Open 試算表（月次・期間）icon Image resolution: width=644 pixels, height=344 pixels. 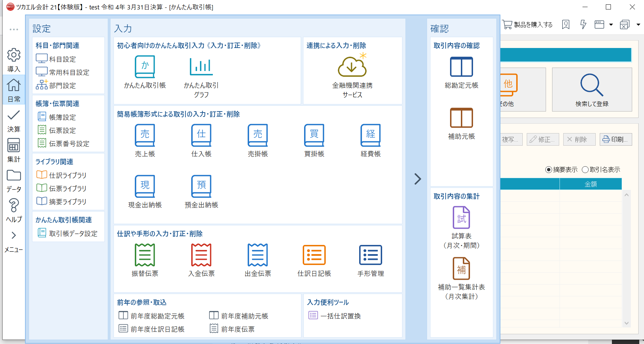pos(462,218)
